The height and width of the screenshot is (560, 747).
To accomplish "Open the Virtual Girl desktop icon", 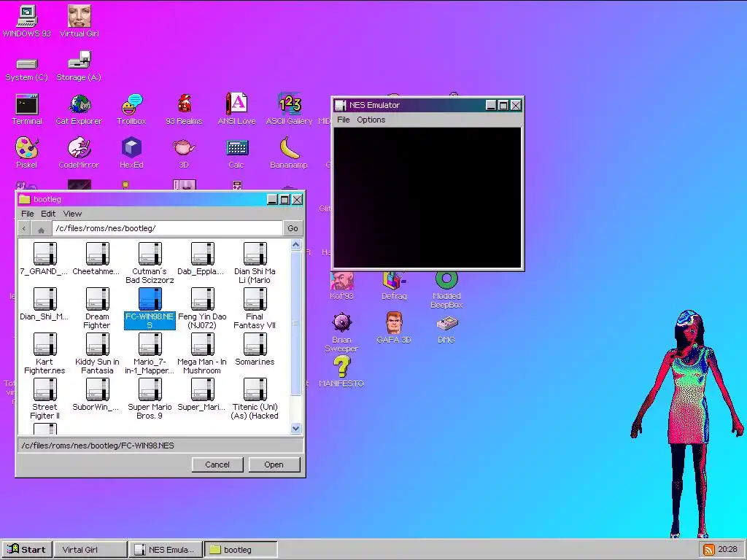I will point(79,21).
